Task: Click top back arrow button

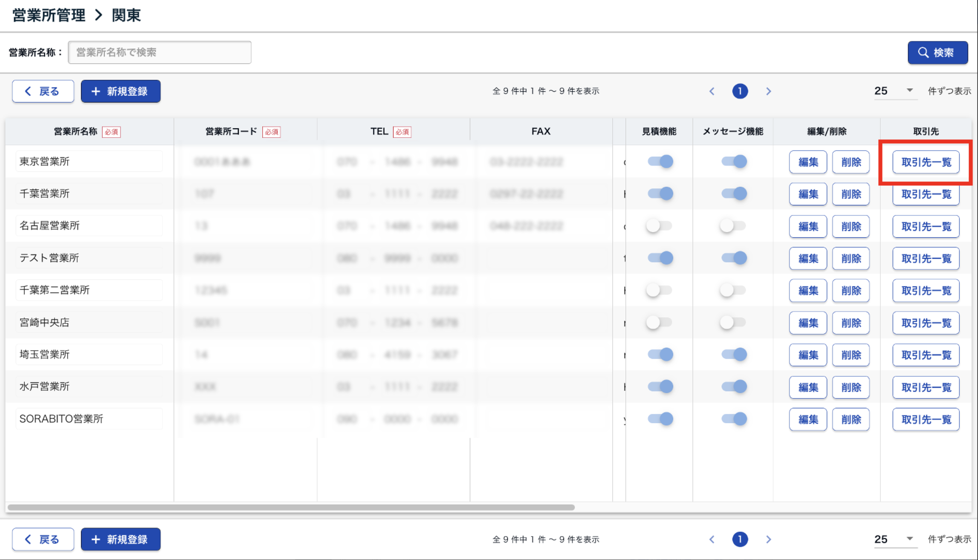Action: click(x=43, y=91)
